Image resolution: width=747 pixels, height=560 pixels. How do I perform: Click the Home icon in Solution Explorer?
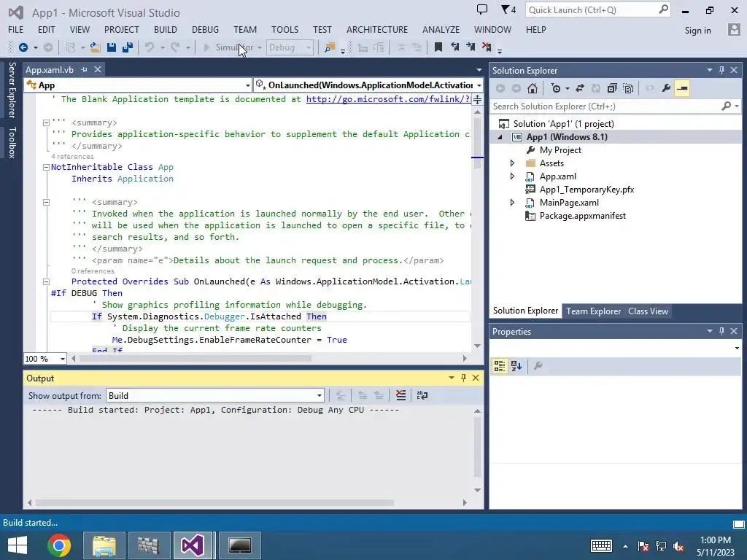point(532,88)
